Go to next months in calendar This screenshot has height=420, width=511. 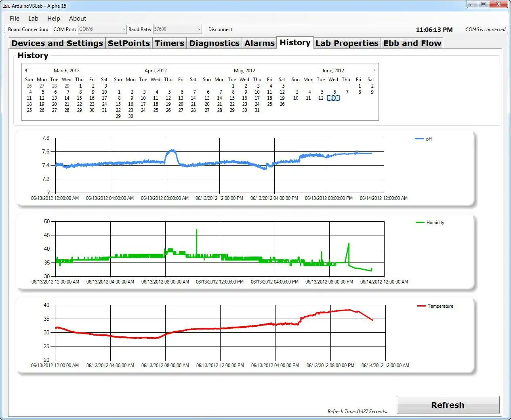374,70
